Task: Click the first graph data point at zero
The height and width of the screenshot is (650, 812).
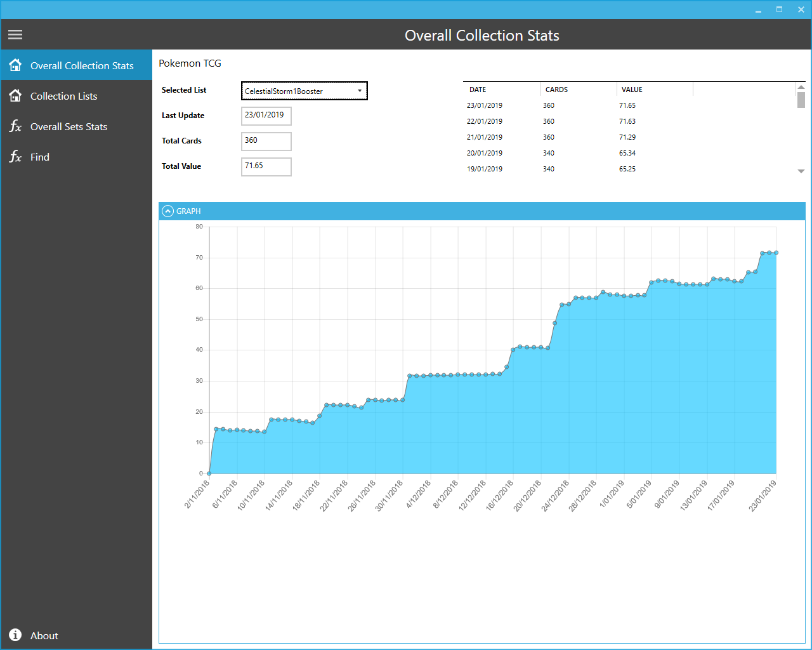Action: coord(209,474)
